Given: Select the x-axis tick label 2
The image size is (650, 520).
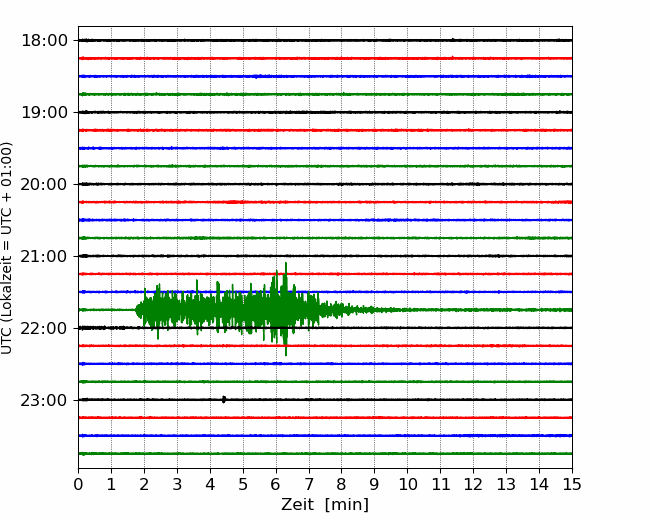Looking at the screenshot, I should [144, 484].
